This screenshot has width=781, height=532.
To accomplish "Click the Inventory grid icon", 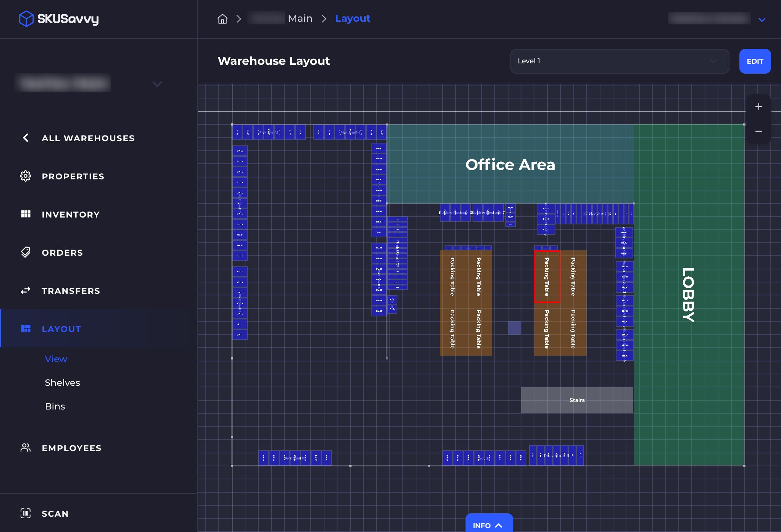I will click(x=26, y=214).
